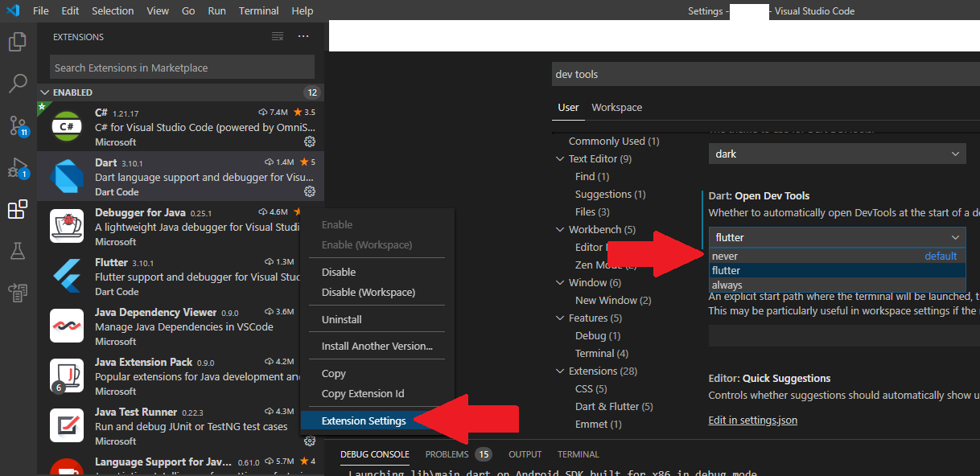Click Debugger for Java extension icon
980x476 pixels.
pyautogui.click(x=68, y=226)
